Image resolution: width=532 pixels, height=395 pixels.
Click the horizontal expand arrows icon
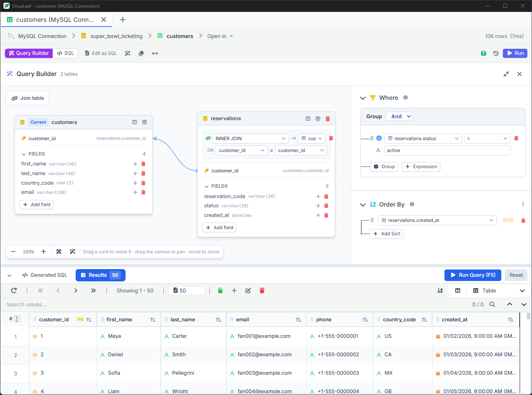(155, 53)
